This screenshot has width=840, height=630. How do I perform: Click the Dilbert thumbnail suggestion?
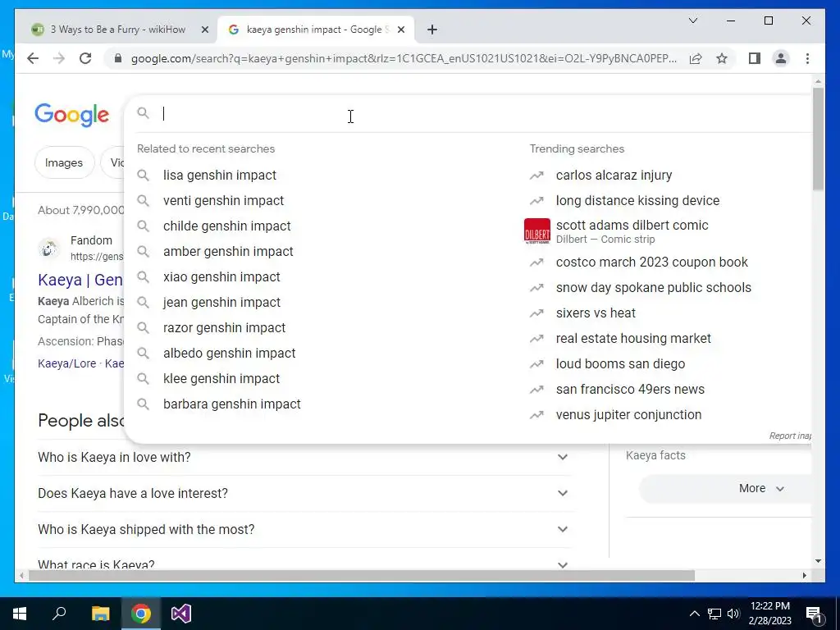coord(536,231)
